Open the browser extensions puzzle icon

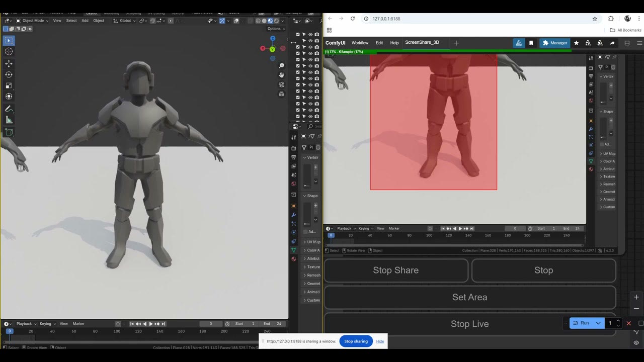[x=611, y=19]
